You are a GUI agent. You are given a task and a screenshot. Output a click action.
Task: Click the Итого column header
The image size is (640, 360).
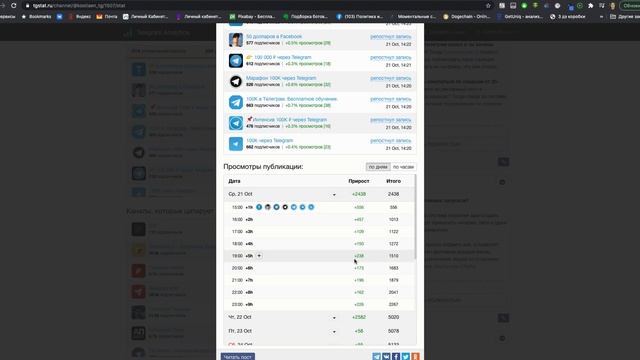click(393, 181)
